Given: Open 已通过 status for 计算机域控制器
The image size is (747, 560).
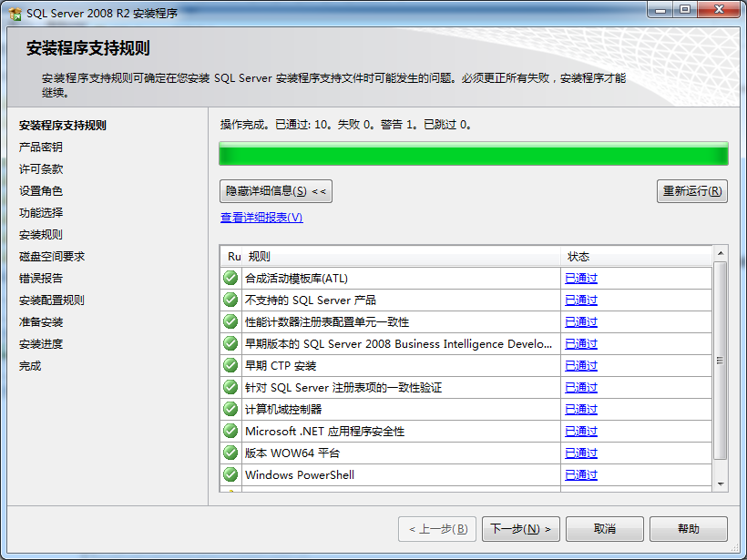Looking at the screenshot, I should coord(580,410).
